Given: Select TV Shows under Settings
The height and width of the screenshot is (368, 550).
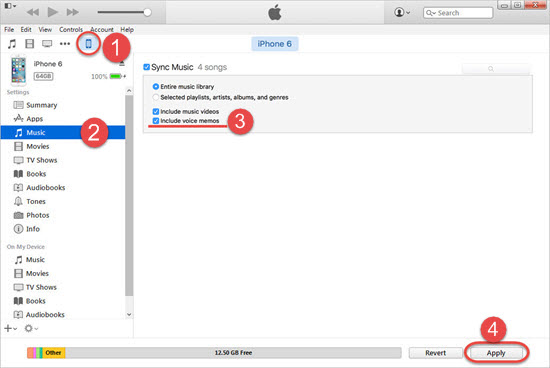Looking at the screenshot, I should click(41, 160).
